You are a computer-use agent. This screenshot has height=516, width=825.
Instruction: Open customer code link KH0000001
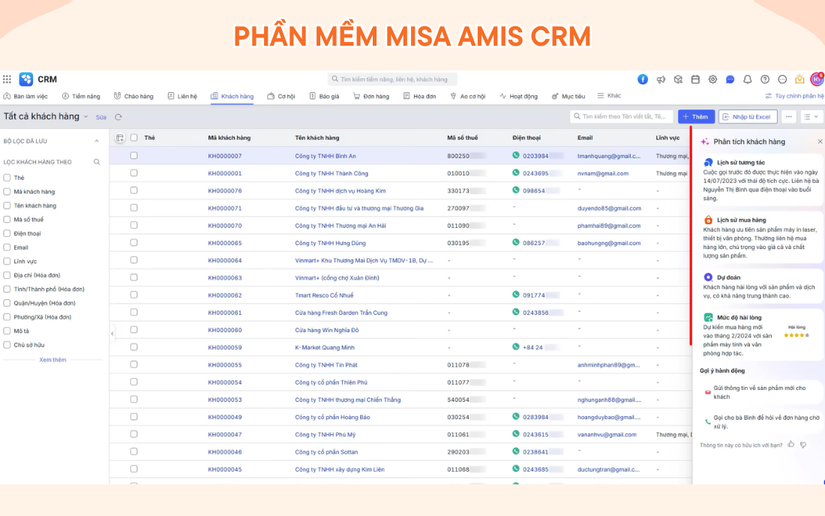[x=225, y=173]
